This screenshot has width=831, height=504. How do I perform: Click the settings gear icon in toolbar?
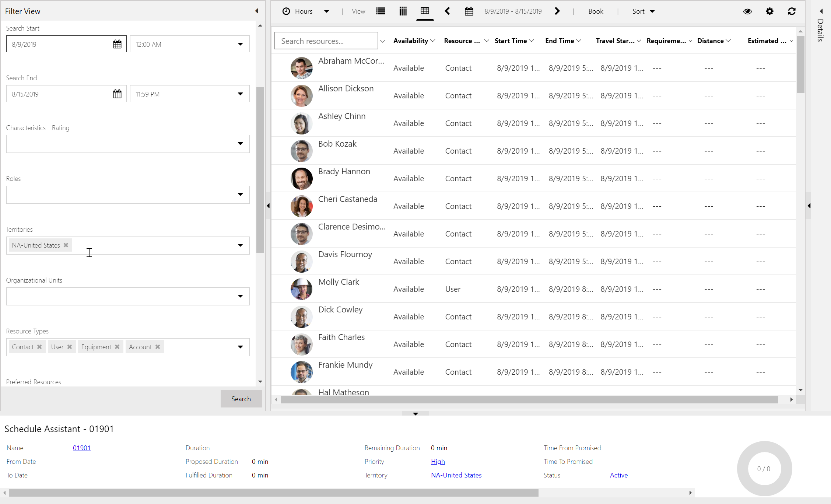tap(770, 11)
